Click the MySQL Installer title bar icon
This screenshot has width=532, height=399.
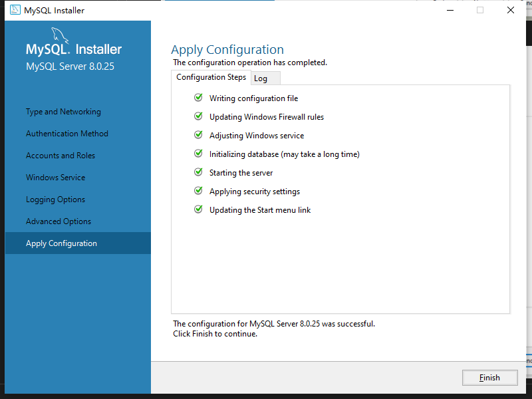[x=15, y=10]
